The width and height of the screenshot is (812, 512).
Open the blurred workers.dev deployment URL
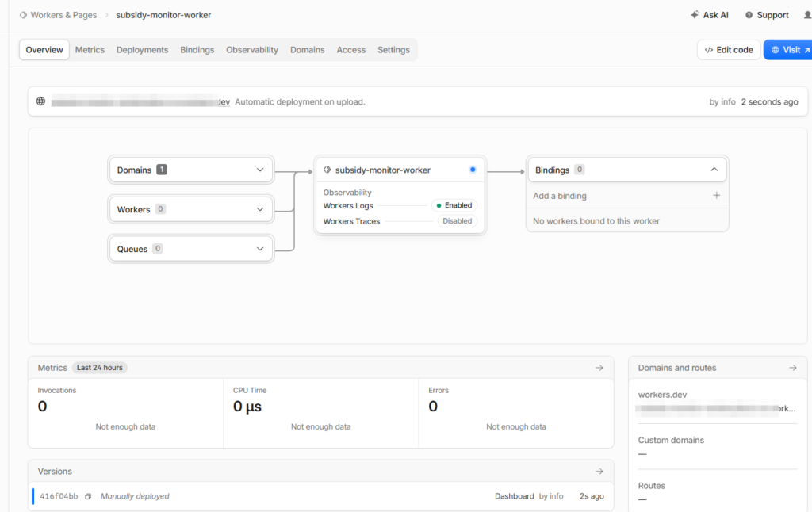[x=140, y=102]
